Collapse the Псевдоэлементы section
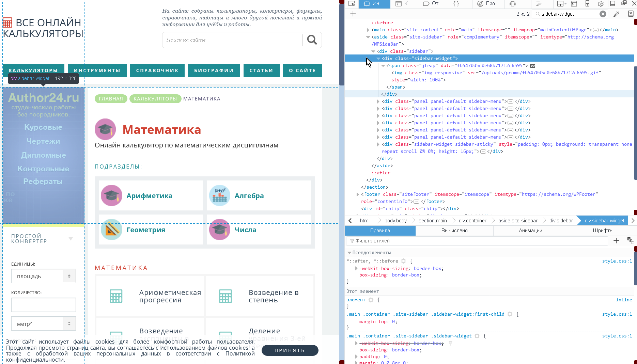The height and width of the screenshot is (364, 637). [349, 252]
